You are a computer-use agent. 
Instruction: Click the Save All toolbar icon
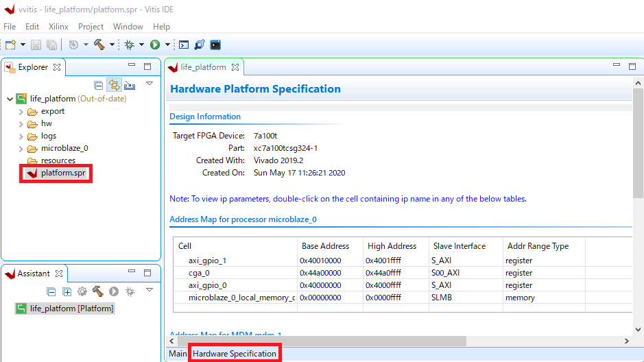coord(51,45)
